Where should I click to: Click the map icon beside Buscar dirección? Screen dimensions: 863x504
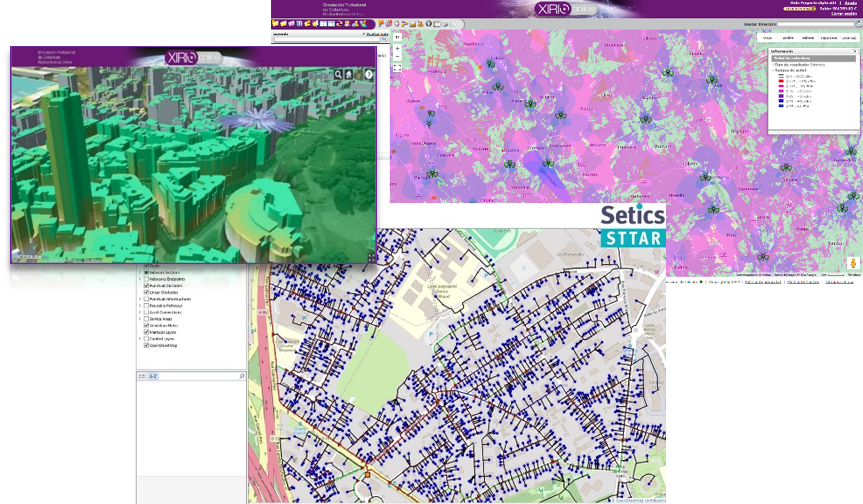pyautogui.click(x=858, y=24)
